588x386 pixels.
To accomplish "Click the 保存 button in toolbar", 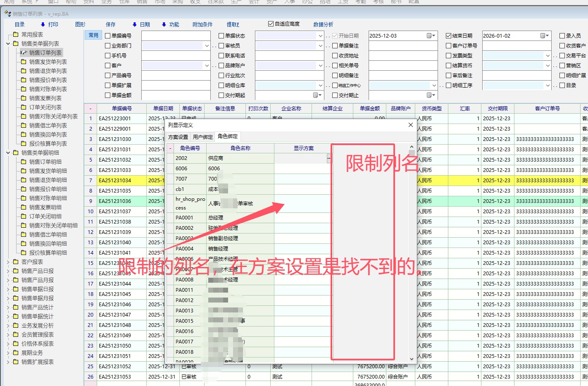I will (111, 25).
